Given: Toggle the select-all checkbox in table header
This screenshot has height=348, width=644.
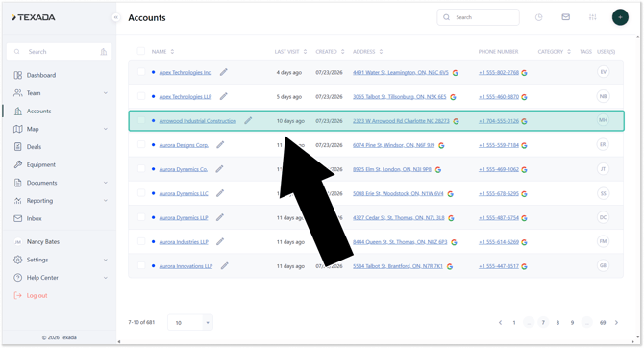Looking at the screenshot, I should pyautogui.click(x=141, y=51).
